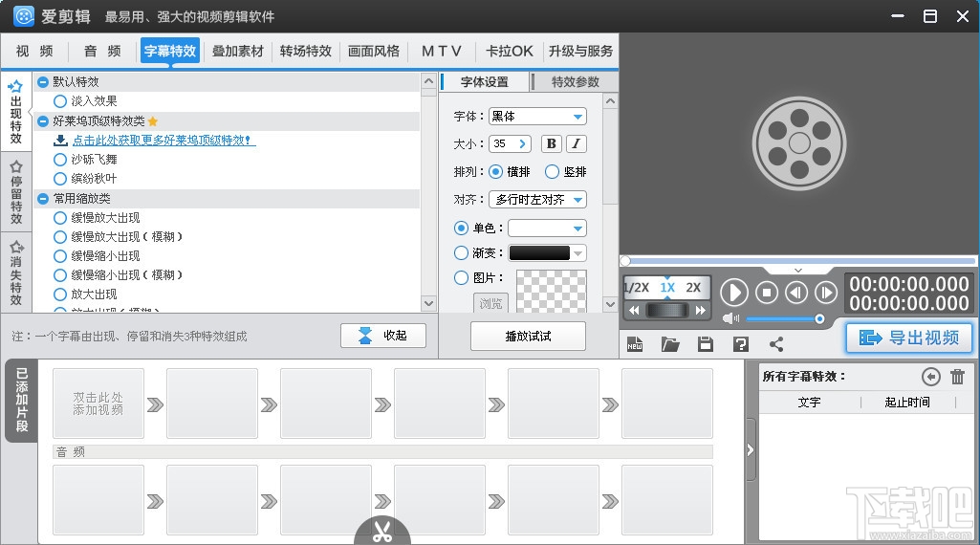The image size is (980, 545).
Task: Click the volume slider handle
Action: pos(819,319)
